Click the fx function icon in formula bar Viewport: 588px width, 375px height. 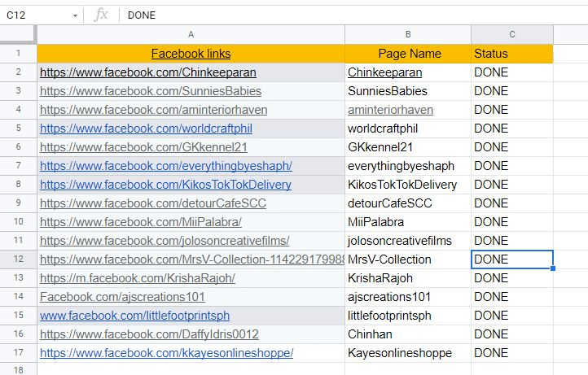click(101, 15)
